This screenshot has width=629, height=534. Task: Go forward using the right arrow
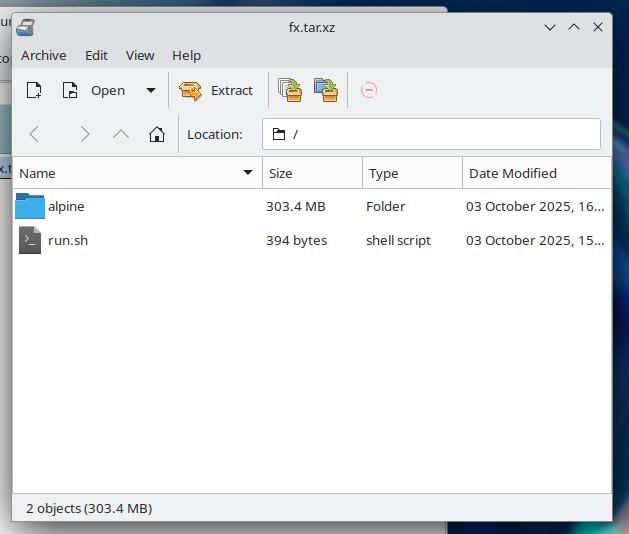point(85,134)
